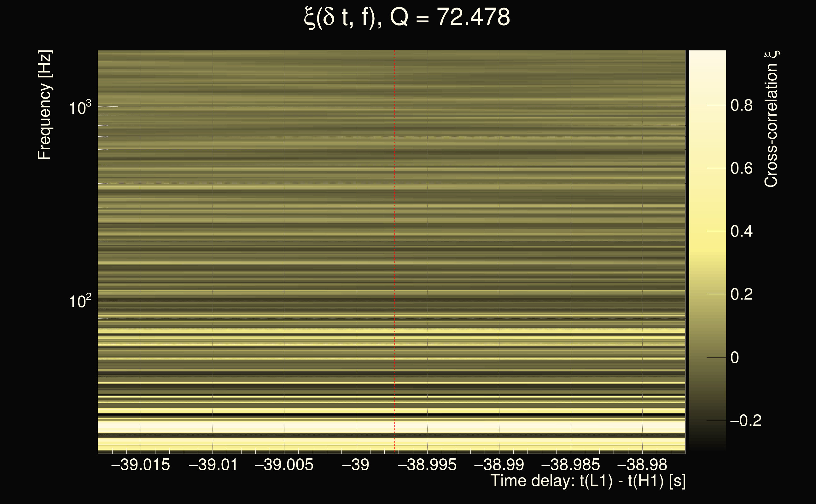This screenshot has height=504, width=816.
Task: Click the -38.99 time delay tick label
Action: (499, 465)
